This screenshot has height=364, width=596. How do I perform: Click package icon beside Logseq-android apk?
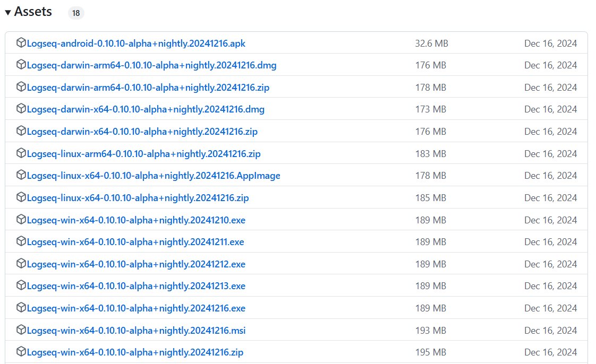point(21,43)
